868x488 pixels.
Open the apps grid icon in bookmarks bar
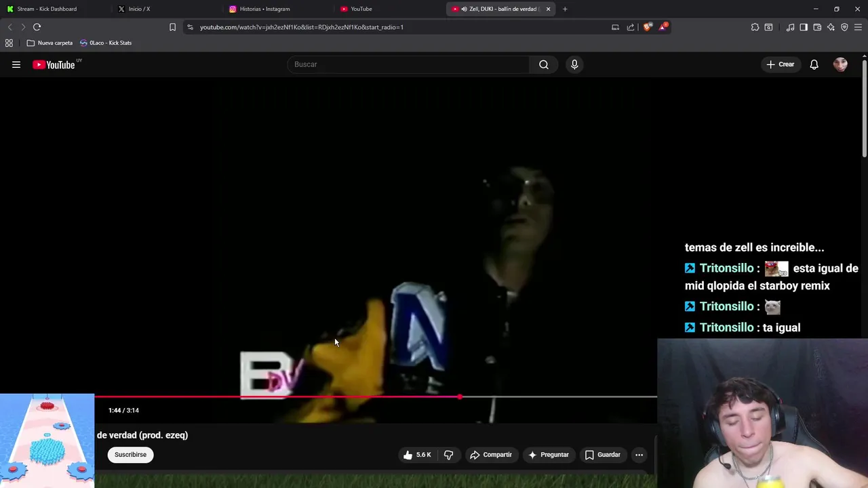pyautogui.click(x=9, y=43)
